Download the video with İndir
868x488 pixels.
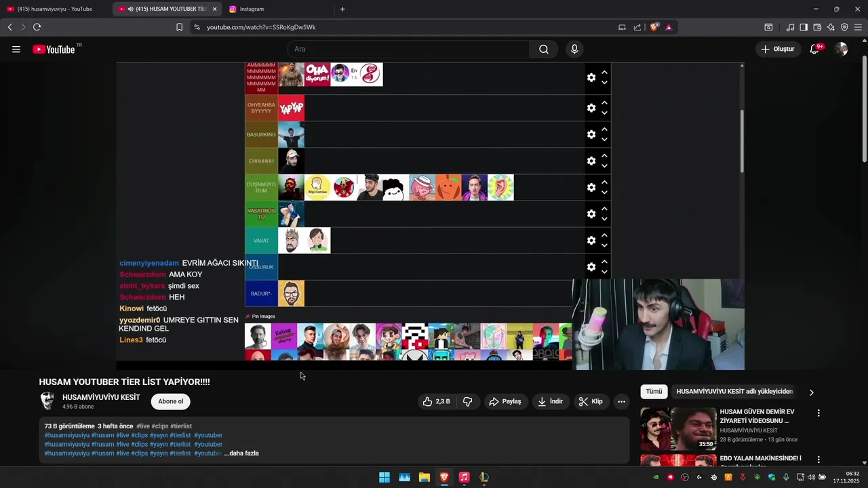tap(551, 401)
